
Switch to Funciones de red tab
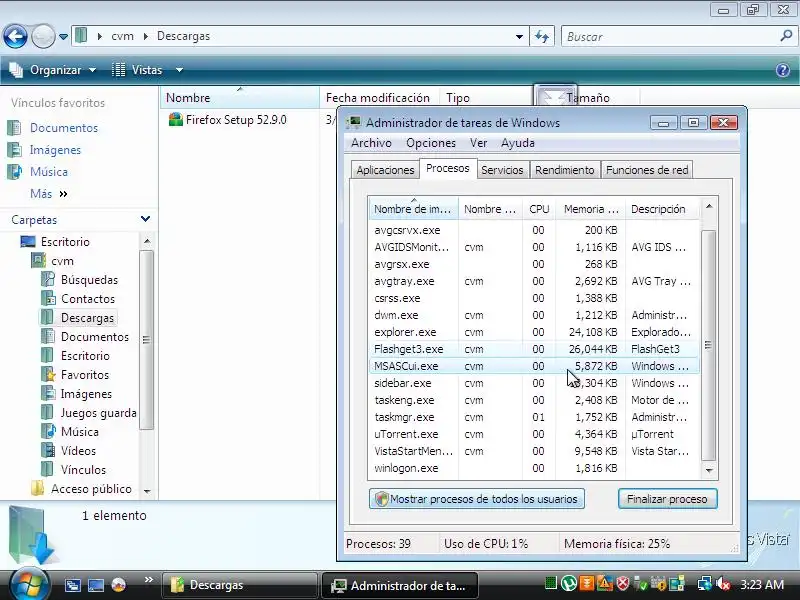(646, 170)
